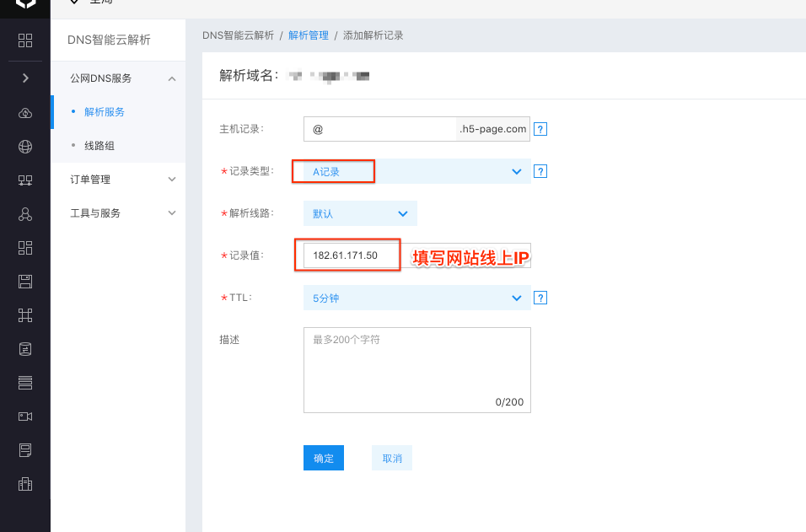
Task: Select 线路组 in the side menu
Action: click(99, 146)
